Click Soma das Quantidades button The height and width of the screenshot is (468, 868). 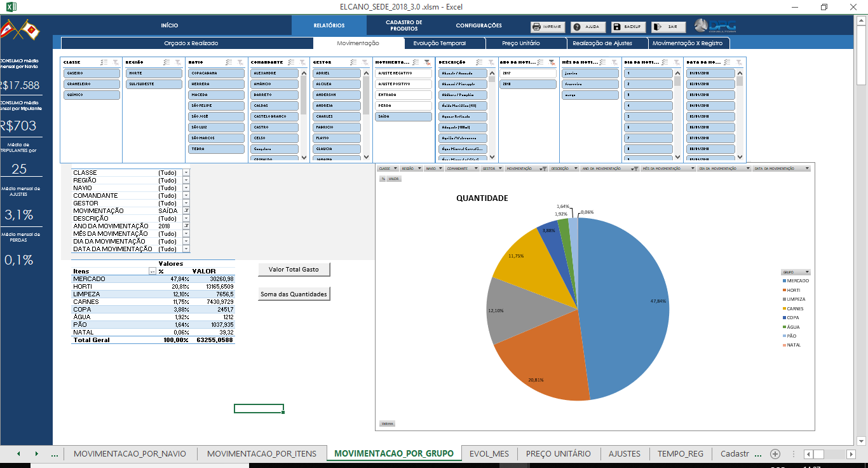click(x=294, y=294)
